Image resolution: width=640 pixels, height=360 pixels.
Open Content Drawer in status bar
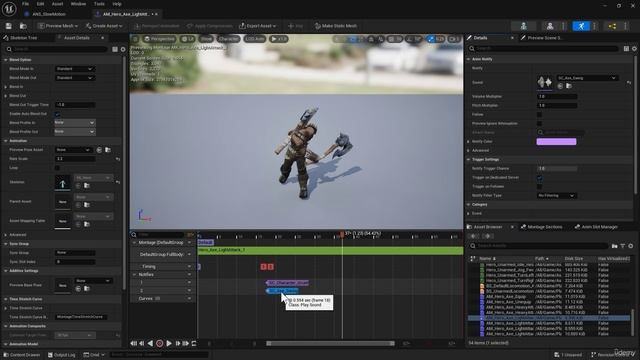(x=21, y=355)
